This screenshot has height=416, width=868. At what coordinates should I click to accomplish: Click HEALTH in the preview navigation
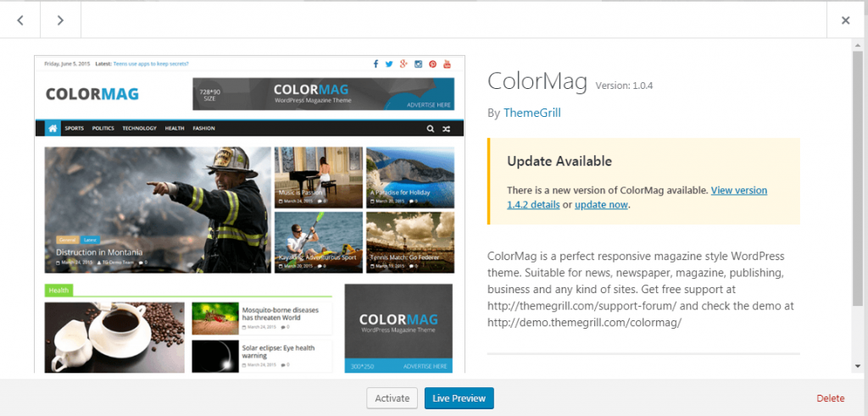click(x=175, y=128)
